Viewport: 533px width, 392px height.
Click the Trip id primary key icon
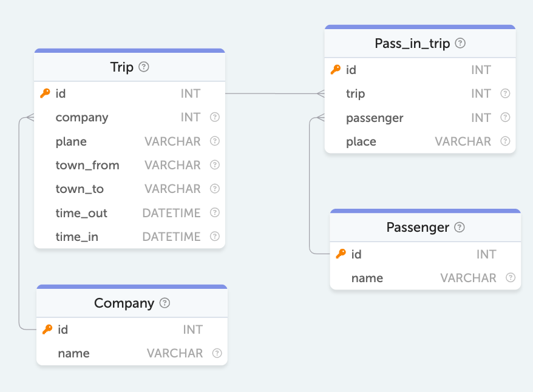coord(45,93)
